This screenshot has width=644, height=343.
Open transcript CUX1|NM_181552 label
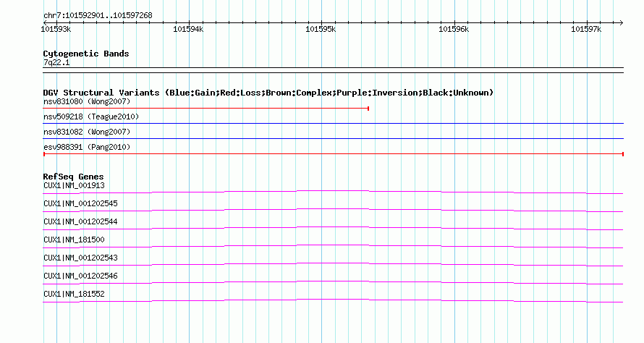click(x=74, y=294)
